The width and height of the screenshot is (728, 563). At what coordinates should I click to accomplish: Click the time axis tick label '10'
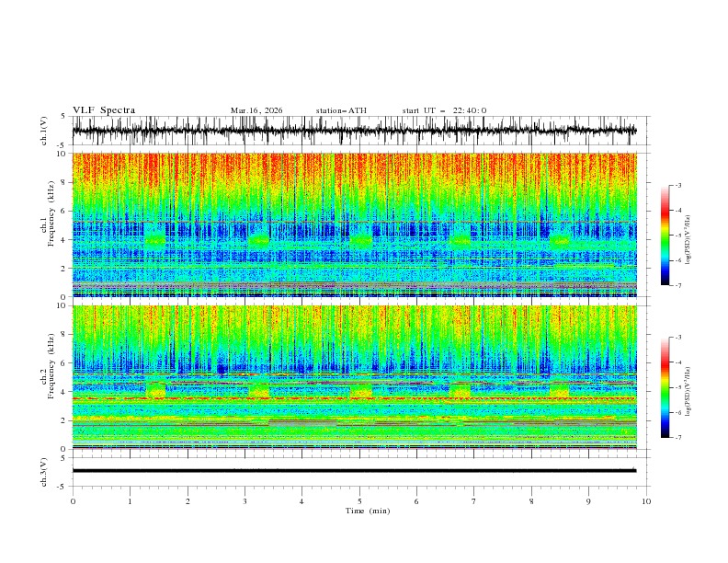[x=646, y=501]
